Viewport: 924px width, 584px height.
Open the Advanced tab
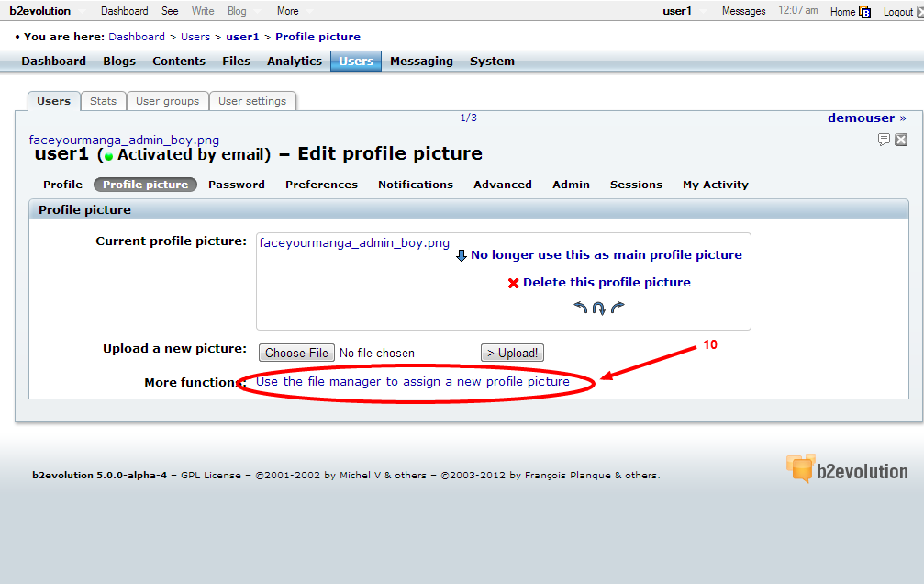(503, 185)
